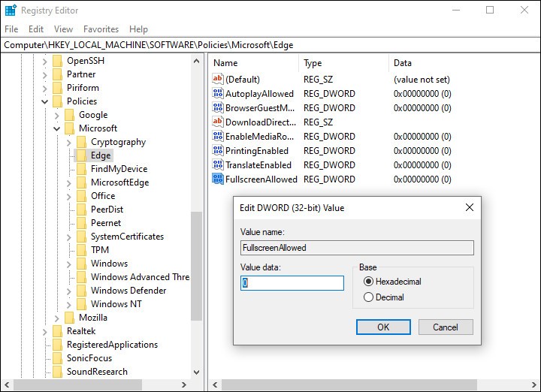Click the Policies folder icon

57,101
